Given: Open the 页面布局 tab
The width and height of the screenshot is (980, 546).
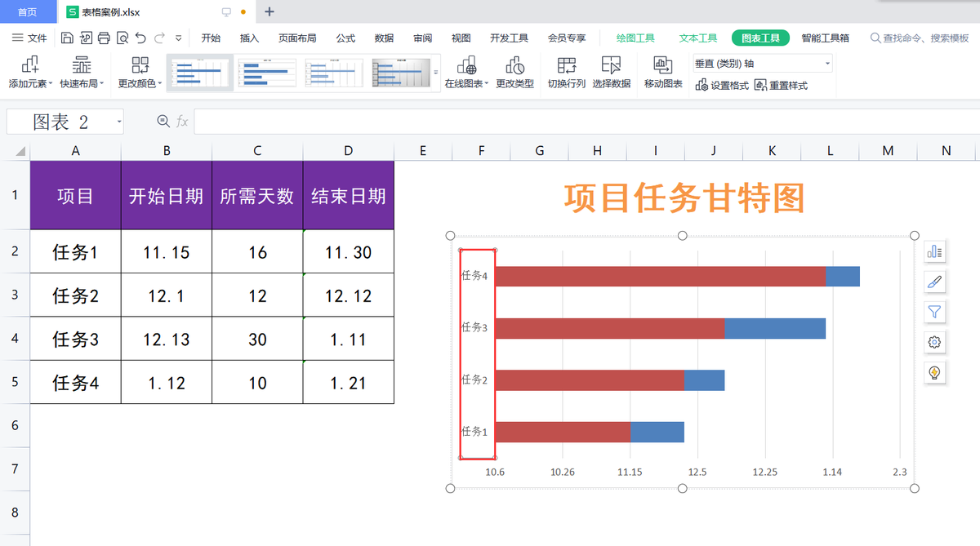Looking at the screenshot, I should 297,38.
